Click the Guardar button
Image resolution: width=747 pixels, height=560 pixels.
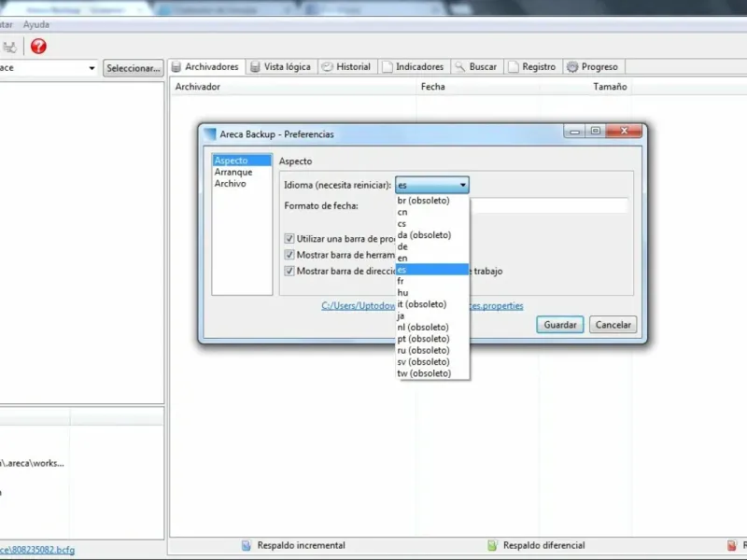[x=559, y=325]
